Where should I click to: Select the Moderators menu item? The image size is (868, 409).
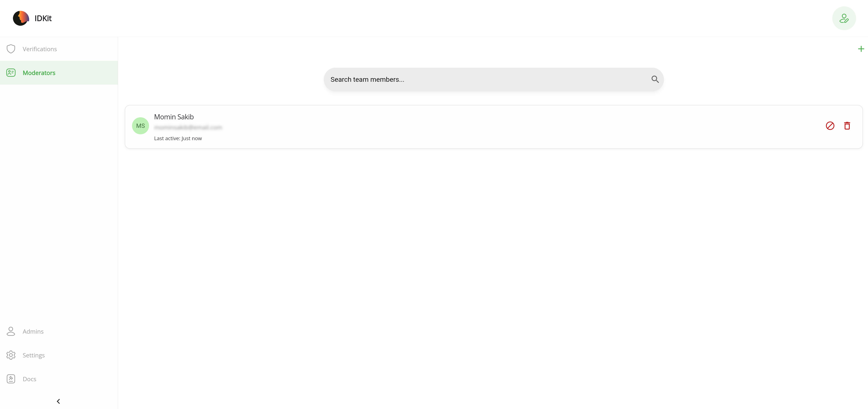coord(39,73)
